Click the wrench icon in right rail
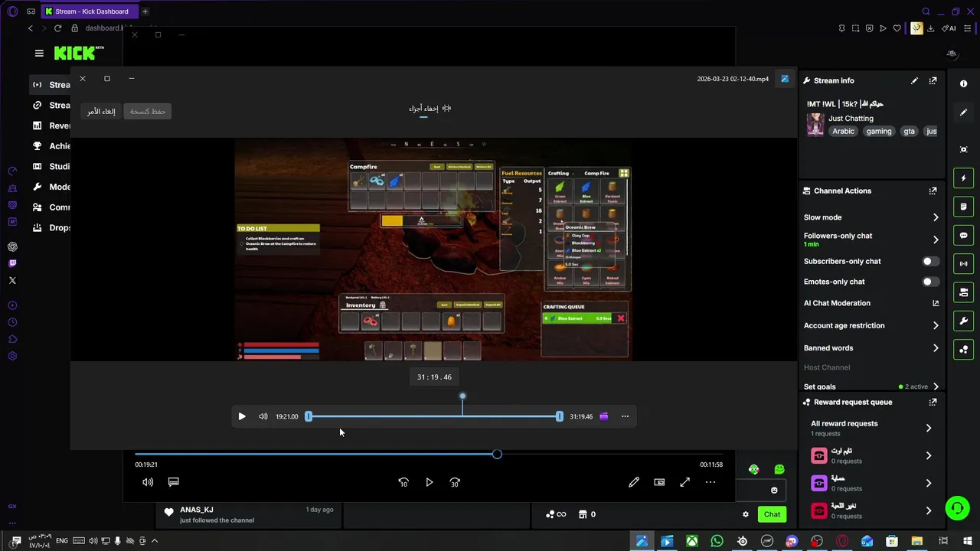 (x=964, y=321)
